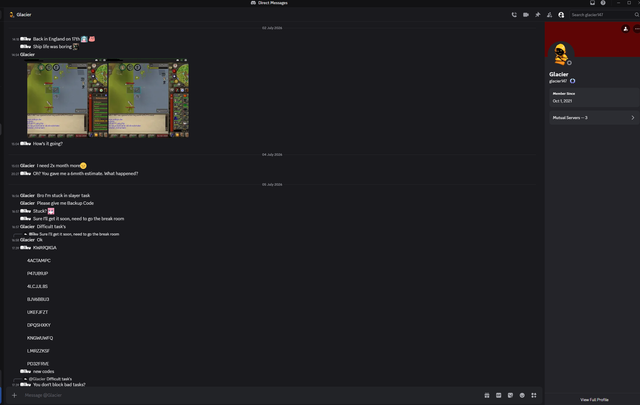Open the GIF picker

[x=498, y=395]
